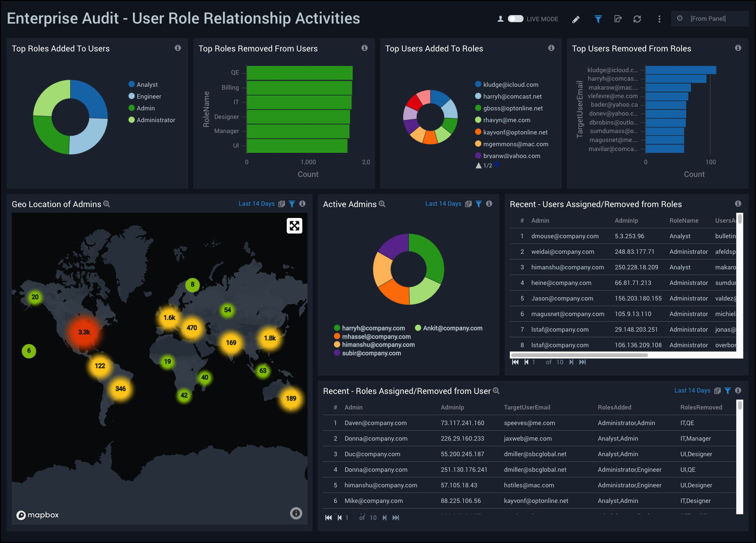The width and height of the screenshot is (756, 543).
Task: Open the dashboard filter icon in header
Action: [x=598, y=19]
